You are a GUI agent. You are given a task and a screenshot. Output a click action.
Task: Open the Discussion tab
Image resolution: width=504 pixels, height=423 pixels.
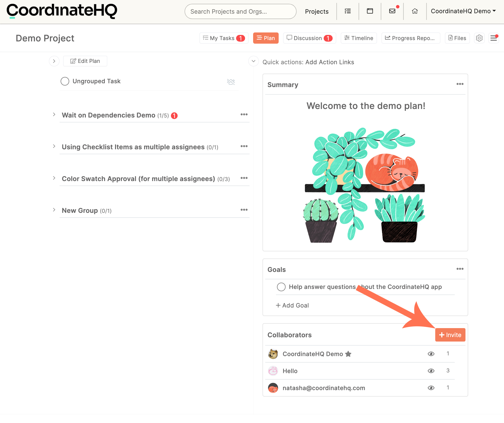pos(309,38)
